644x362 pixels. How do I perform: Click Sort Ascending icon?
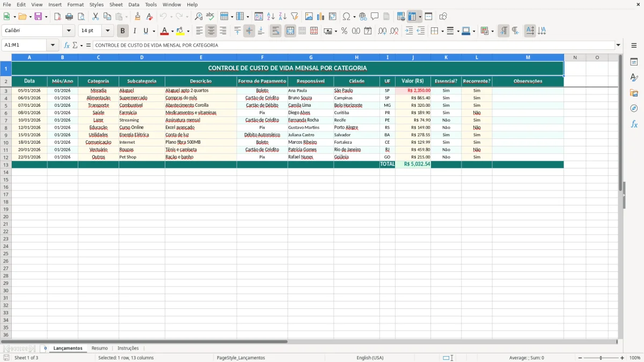[x=271, y=17]
